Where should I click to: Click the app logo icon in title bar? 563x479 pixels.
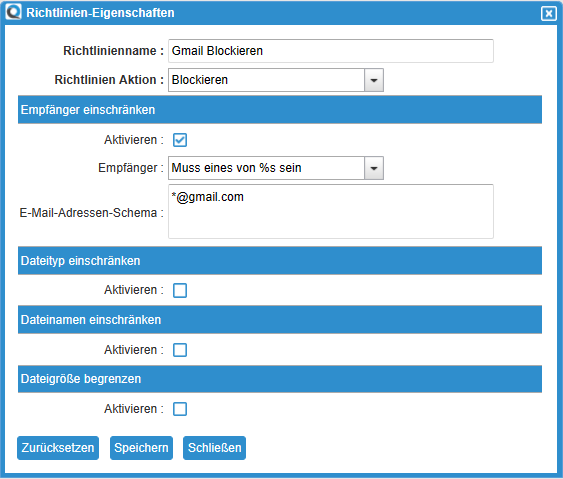[x=14, y=12]
